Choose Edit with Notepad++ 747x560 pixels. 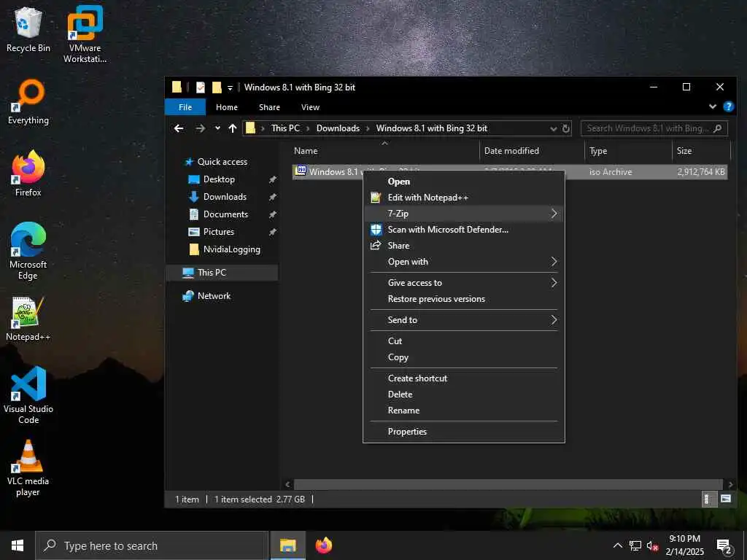click(463, 197)
